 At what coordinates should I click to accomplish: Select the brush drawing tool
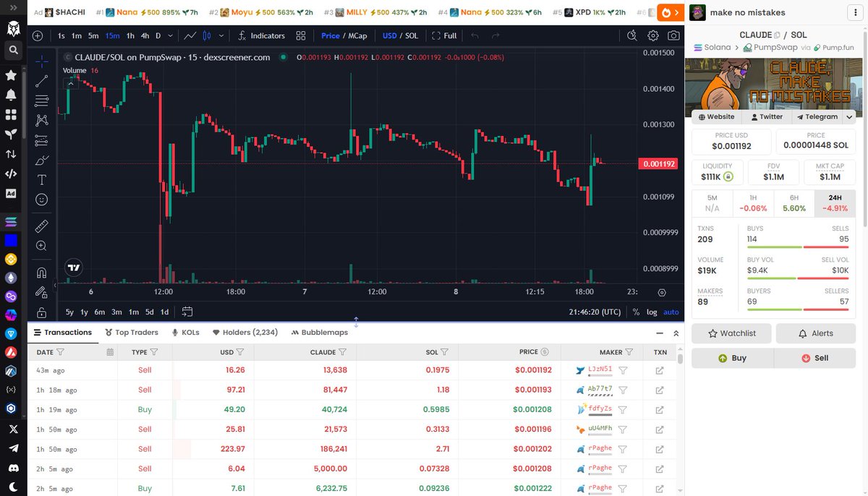tap(42, 160)
